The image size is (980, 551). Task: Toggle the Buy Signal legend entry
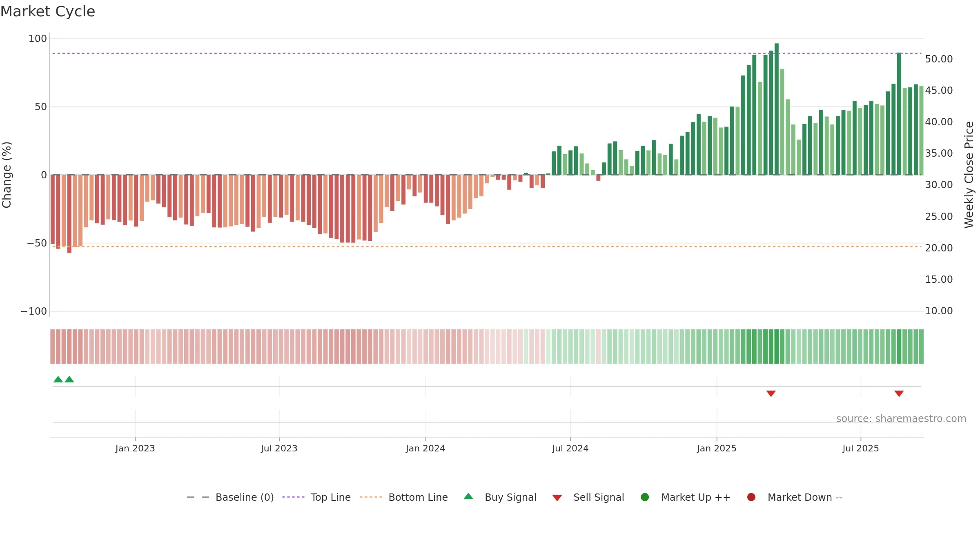click(x=500, y=497)
